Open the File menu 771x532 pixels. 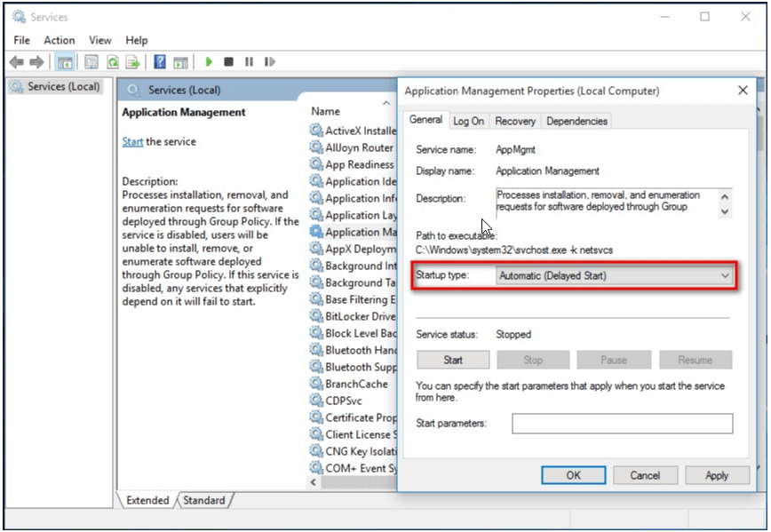click(21, 40)
